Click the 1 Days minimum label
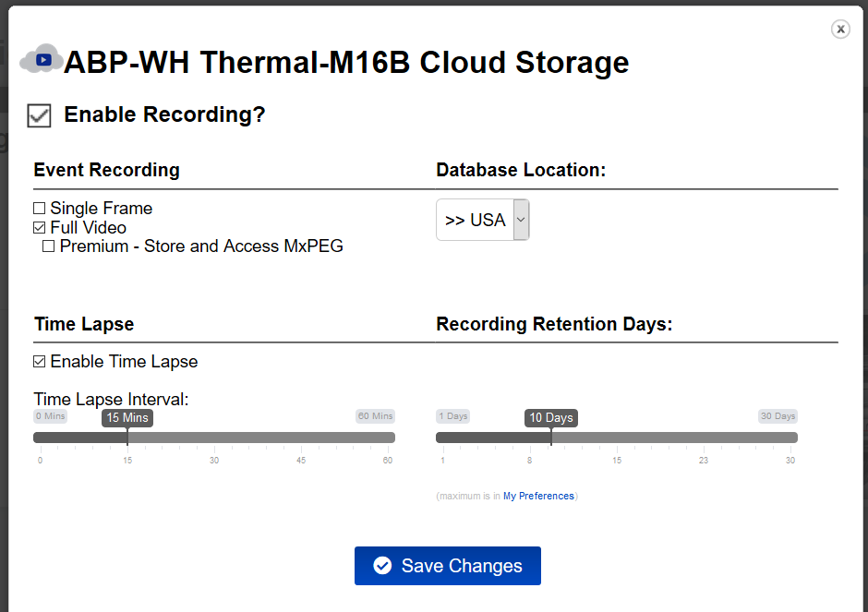Screen dimensions: 868x612 pos(453,416)
